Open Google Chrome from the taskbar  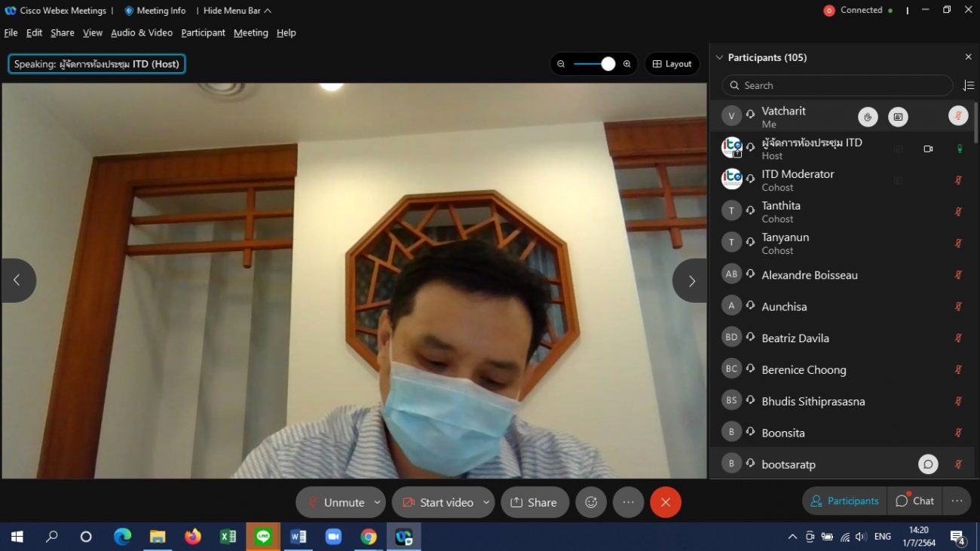pos(369,537)
